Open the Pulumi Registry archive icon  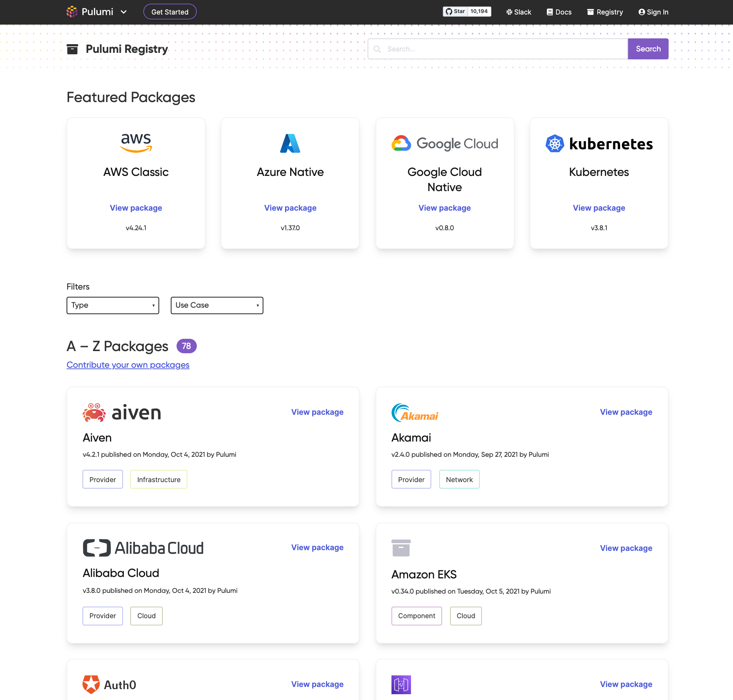click(x=72, y=49)
